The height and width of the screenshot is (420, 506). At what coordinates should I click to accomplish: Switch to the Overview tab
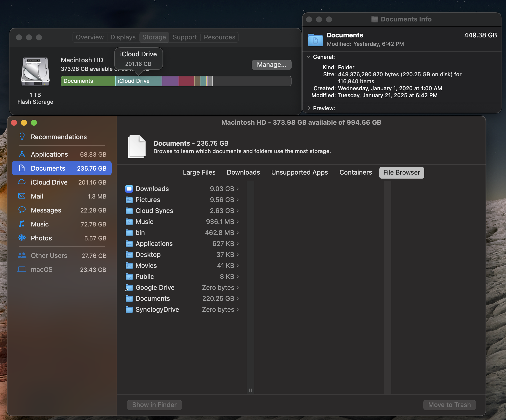[x=89, y=37]
